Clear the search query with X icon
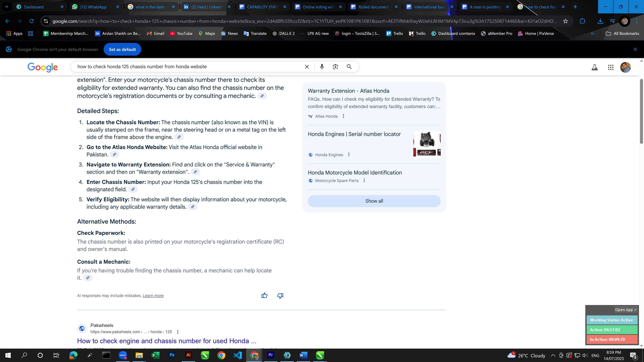644x362 pixels. click(x=307, y=67)
